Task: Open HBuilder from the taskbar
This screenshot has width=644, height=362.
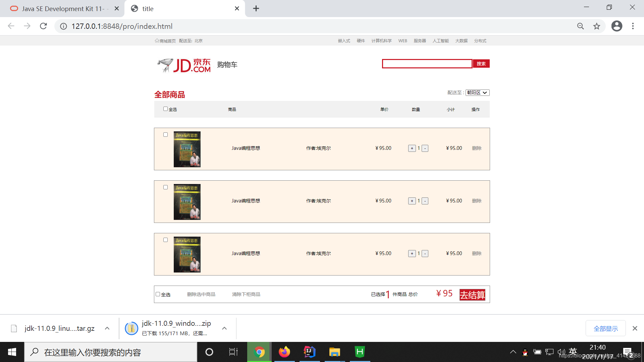Action: (x=360, y=352)
